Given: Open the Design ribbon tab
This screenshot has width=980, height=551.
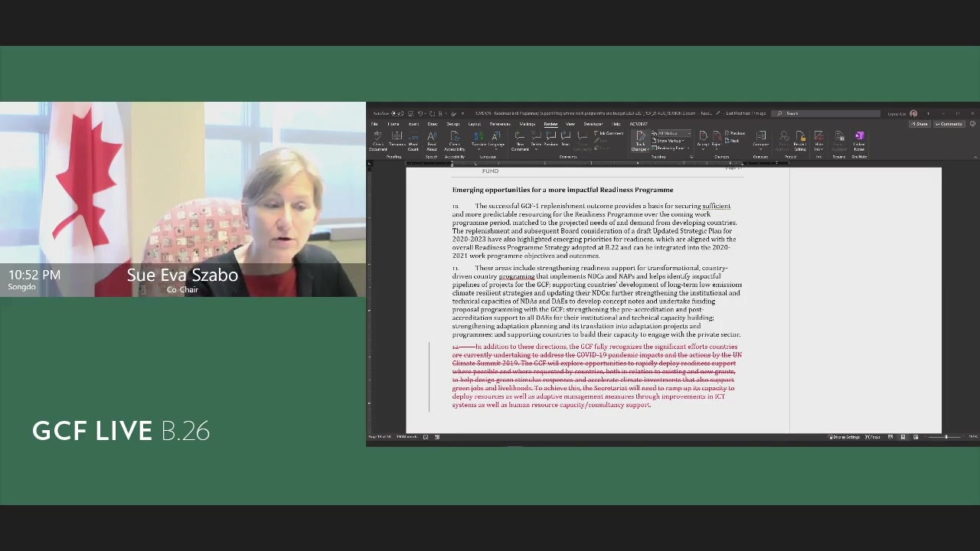Looking at the screenshot, I should pos(452,124).
